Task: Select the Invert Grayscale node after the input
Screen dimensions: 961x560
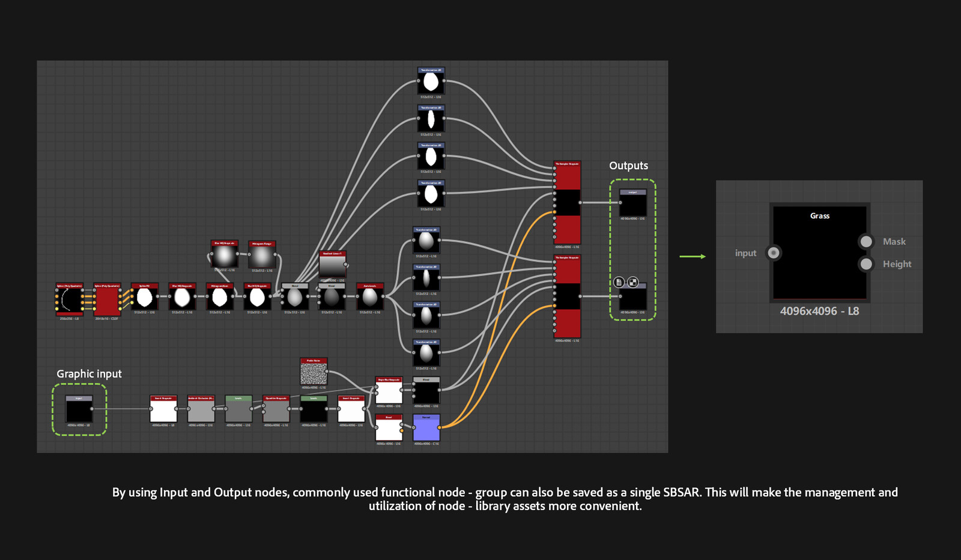Action: click(x=163, y=409)
